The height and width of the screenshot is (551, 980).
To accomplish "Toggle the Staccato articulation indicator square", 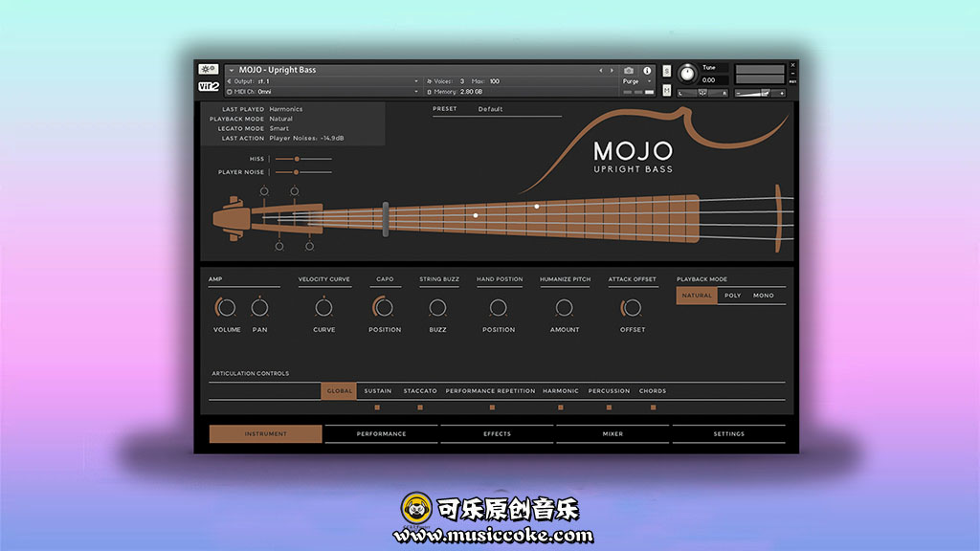I will click(x=420, y=408).
